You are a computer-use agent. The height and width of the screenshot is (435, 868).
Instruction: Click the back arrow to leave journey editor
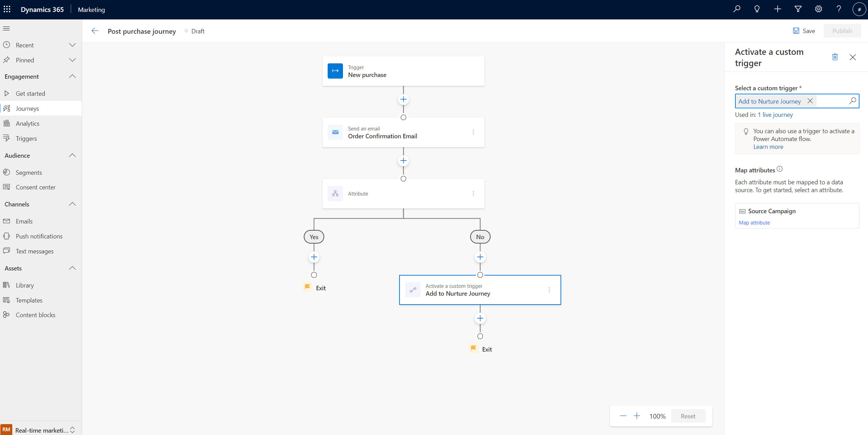coord(94,31)
